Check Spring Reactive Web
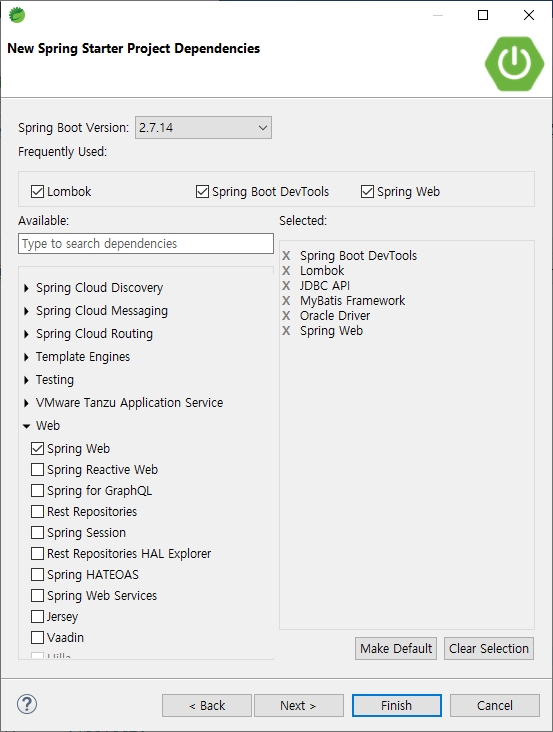 coord(37,470)
